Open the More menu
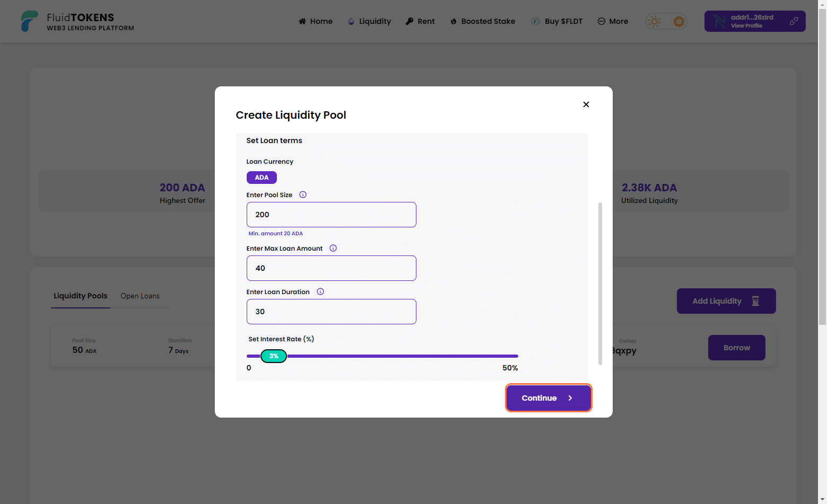 point(613,21)
